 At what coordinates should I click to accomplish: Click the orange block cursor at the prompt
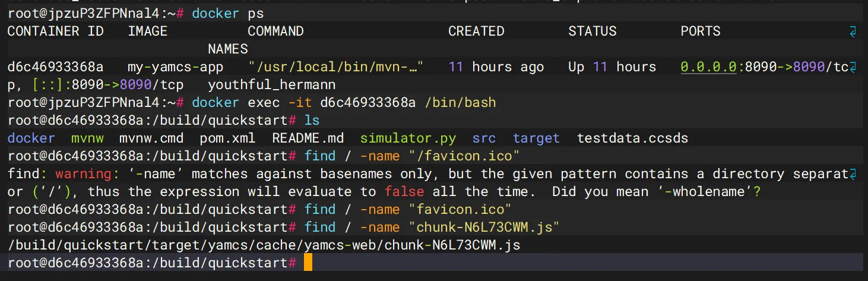(x=308, y=263)
